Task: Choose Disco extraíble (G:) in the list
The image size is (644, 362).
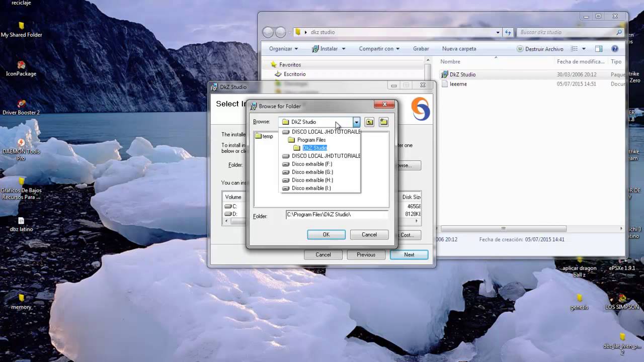Action: point(312,172)
